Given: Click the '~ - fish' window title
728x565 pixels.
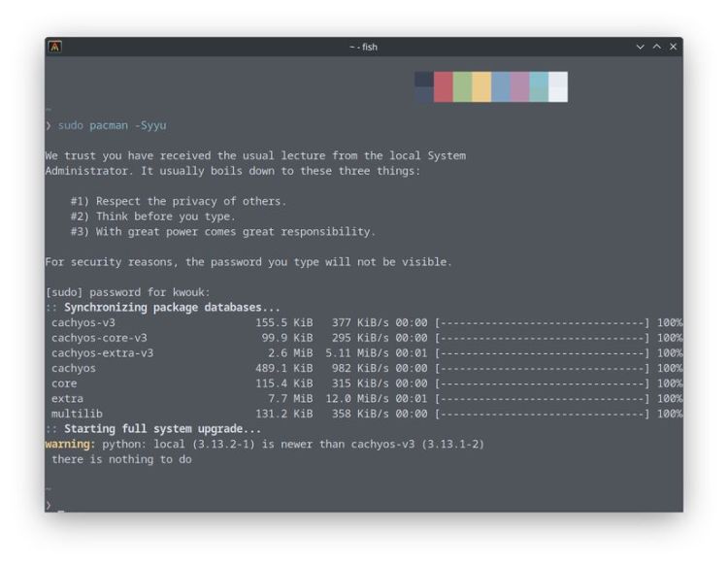Looking at the screenshot, I should (364, 47).
